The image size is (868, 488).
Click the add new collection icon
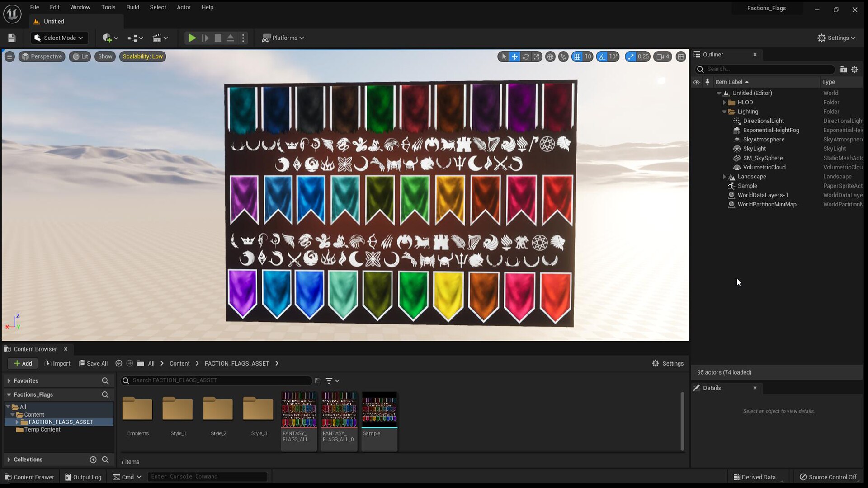coord(93,460)
